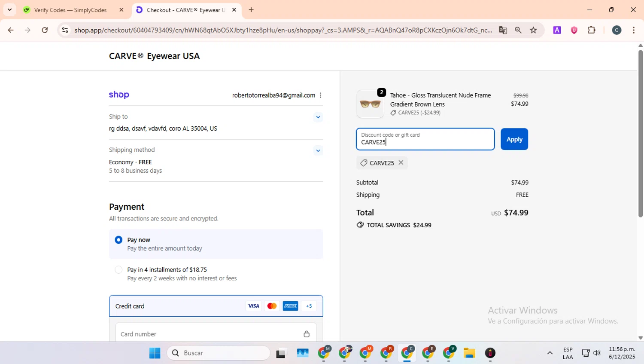Click the Visa card icon
644x364 pixels.
point(253,306)
